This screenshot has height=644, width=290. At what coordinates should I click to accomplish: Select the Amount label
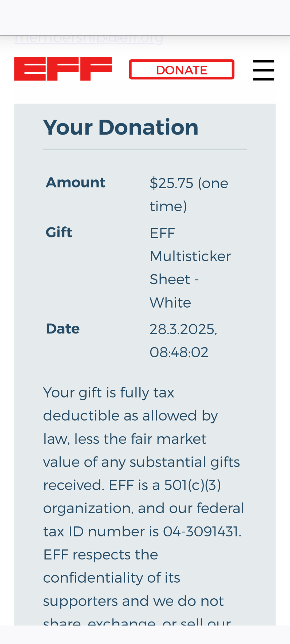(76, 183)
